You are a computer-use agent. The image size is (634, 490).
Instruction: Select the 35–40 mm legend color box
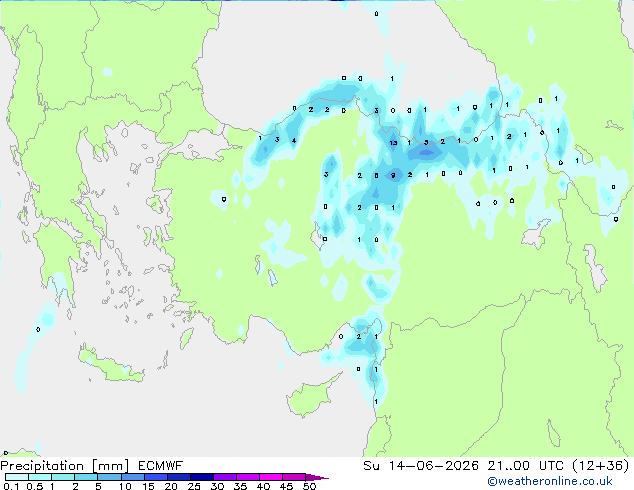click(x=247, y=477)
